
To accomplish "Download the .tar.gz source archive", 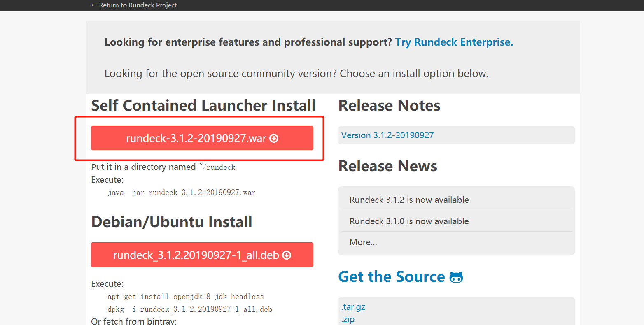I will click(x=353, y=306).
